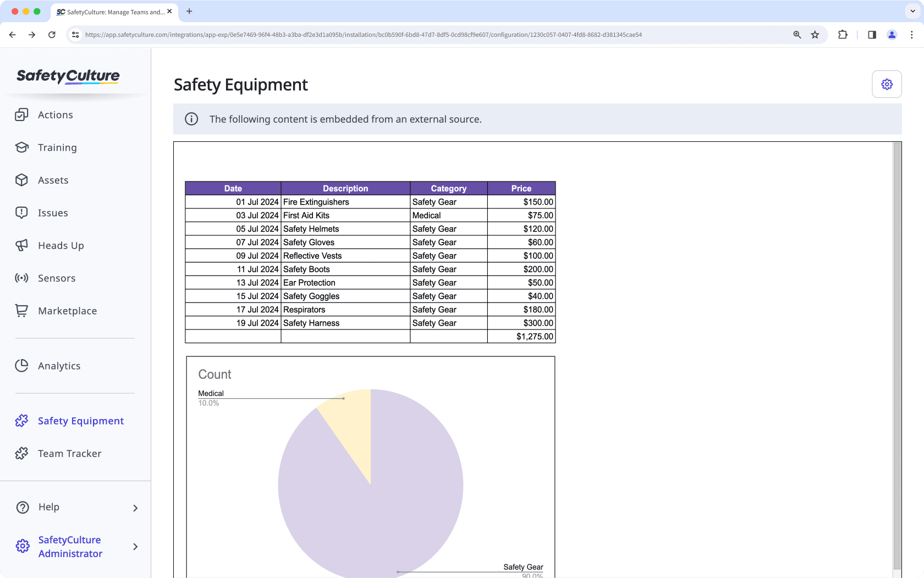Bookmark this page with the star
The image size is (924, 578).
point(815,35)
